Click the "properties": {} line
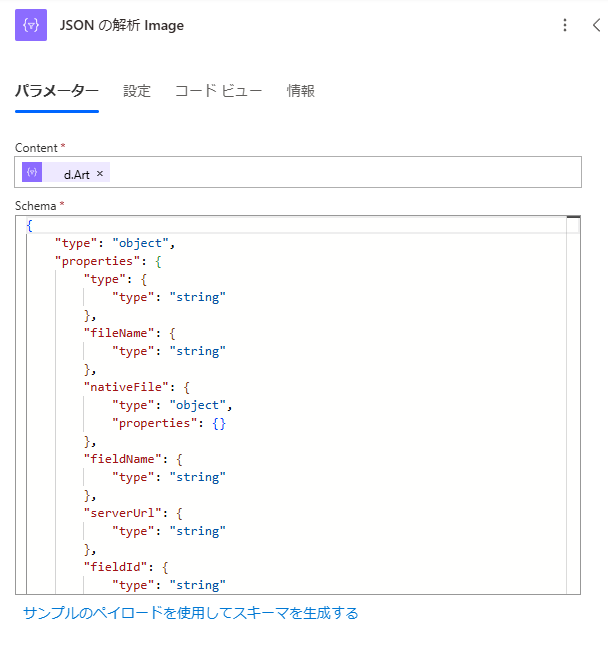This screenshot has height=647, width=608. 169,423
